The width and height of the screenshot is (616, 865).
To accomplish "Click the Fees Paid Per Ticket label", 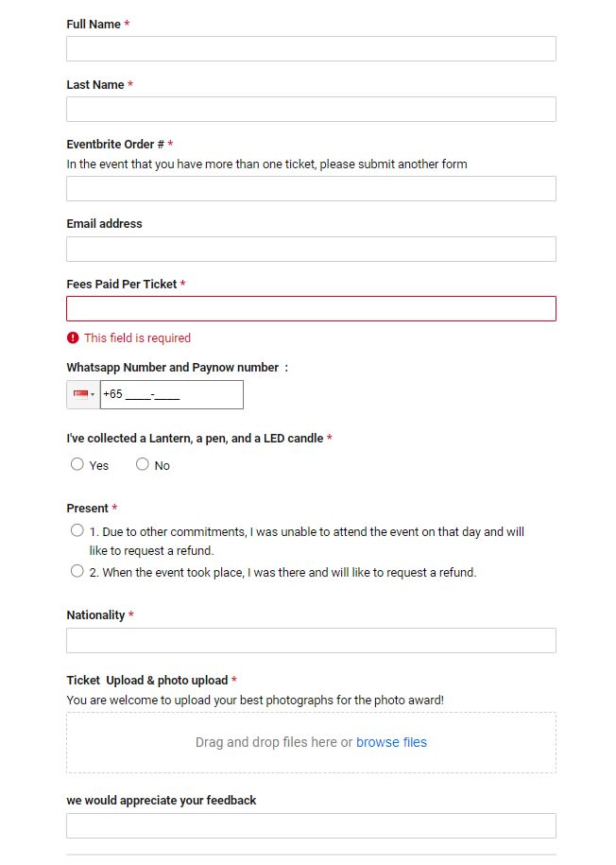I will pyautogui.click(x=121, y=284).
